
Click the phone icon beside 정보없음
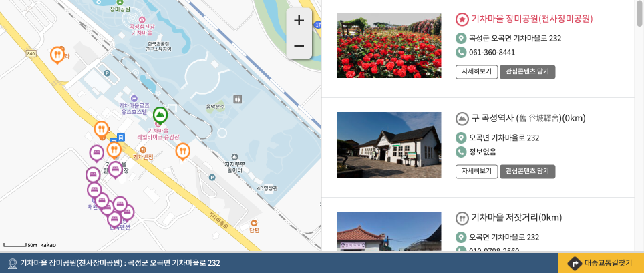click(x=461, y=152)
